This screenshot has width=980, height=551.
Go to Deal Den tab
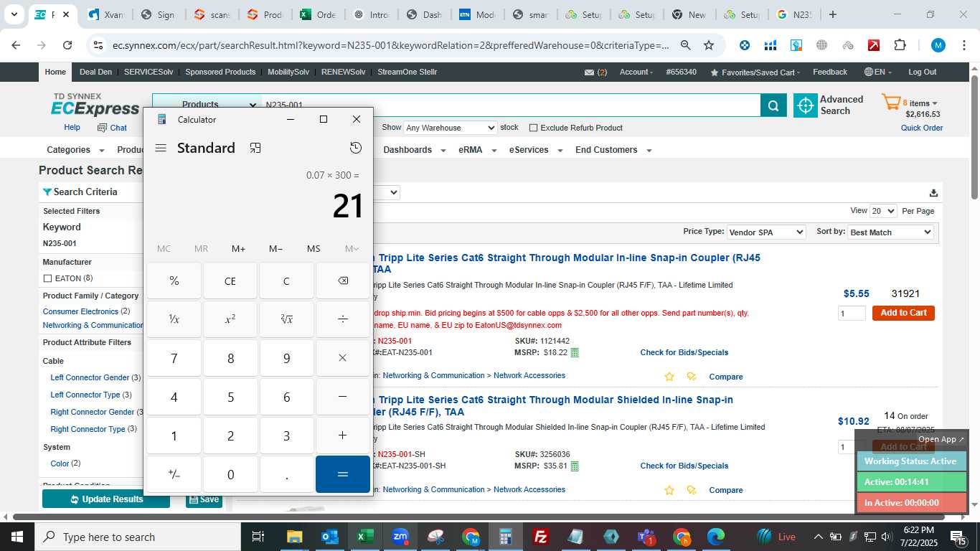pos(95,72)
